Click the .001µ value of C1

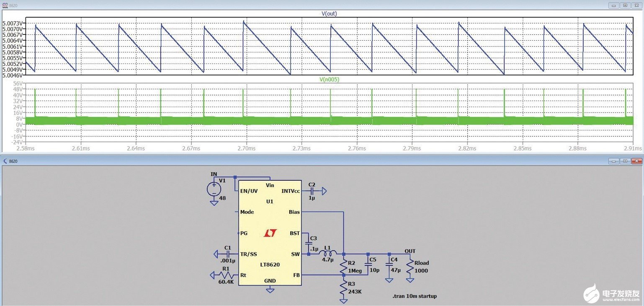click(228, 260)
